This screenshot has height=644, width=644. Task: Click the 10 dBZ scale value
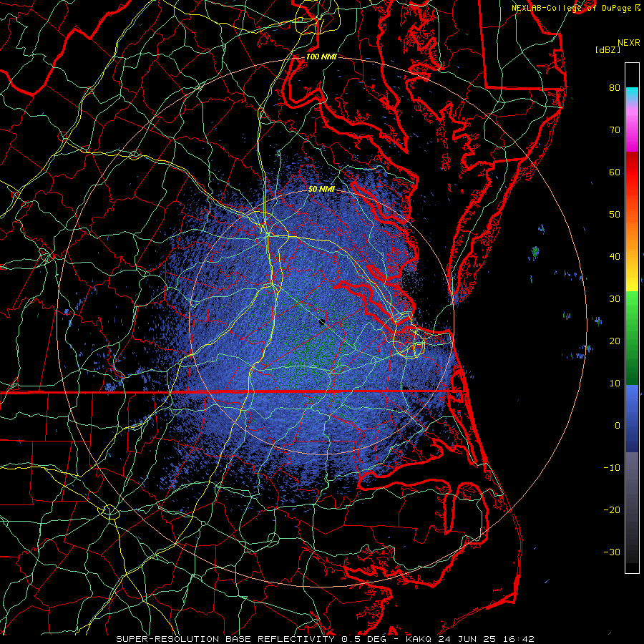[615, 384]
